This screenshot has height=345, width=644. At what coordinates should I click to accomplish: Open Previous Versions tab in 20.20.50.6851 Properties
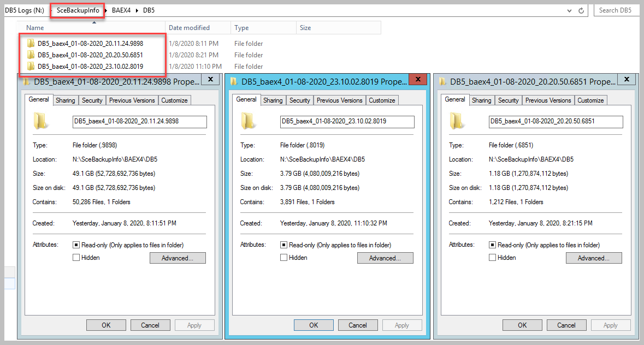coord(548,100)
